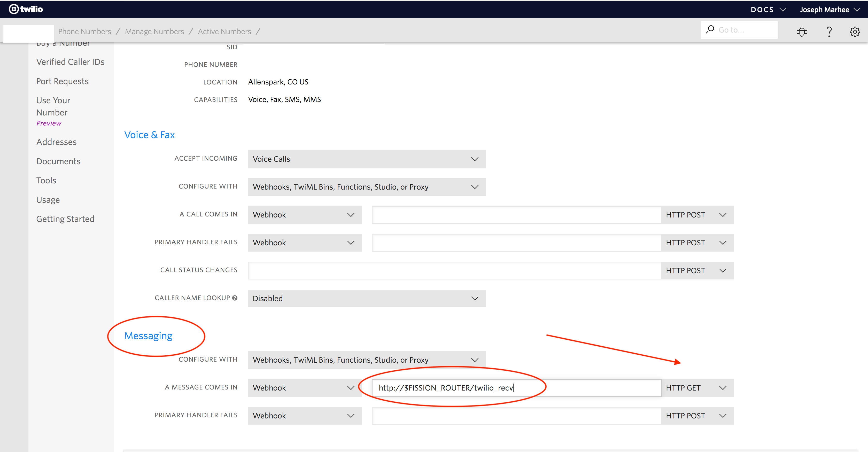Open the help question mark icon
Image resolution: width=868 pixels, height=452 pixels.
pyautogui.click(x=829, y=32)
